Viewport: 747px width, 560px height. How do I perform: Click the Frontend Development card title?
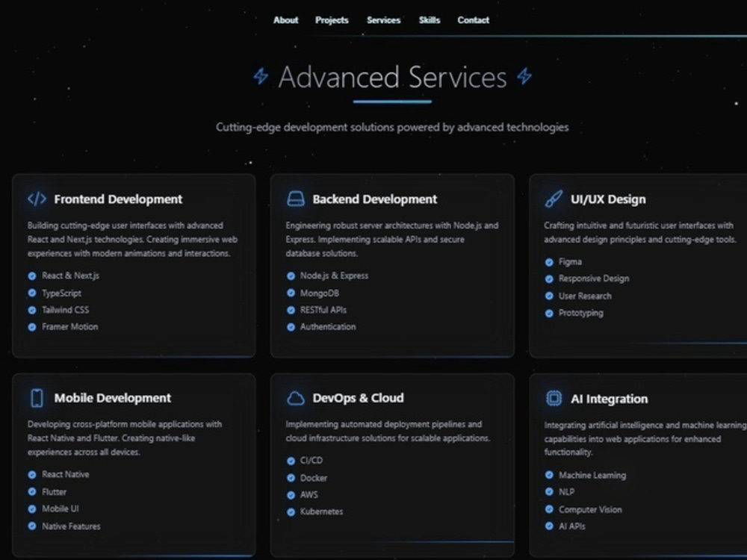point(118,199)
